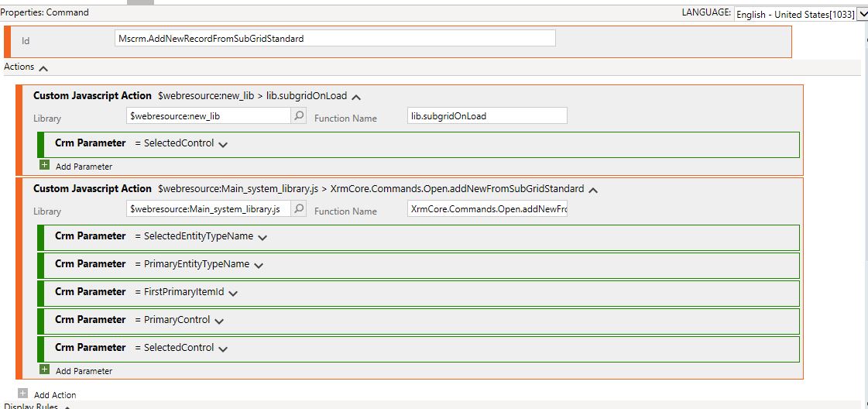
Task: Expand the PrimaryEntityTypeName Crm Parameter
Action: click(x=259, y=265)
